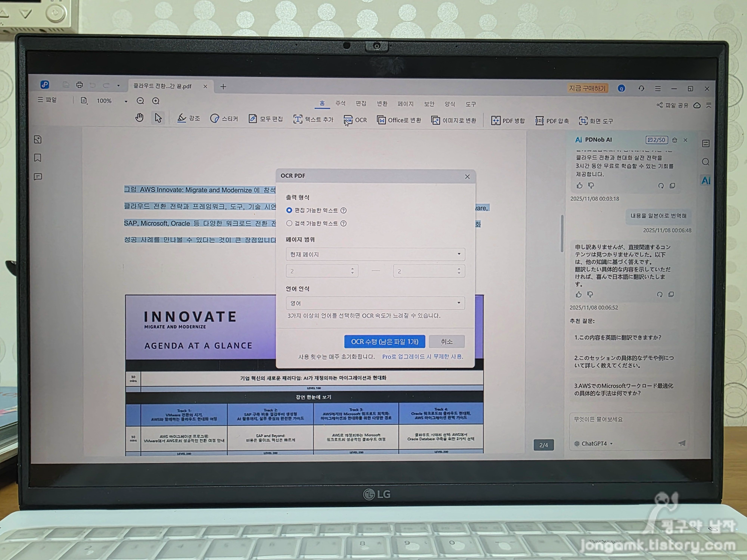The height and width of the screenshot is (560, 747).
Task: Like the Japanese AI response with thumbs up
Action: point(579,294)
